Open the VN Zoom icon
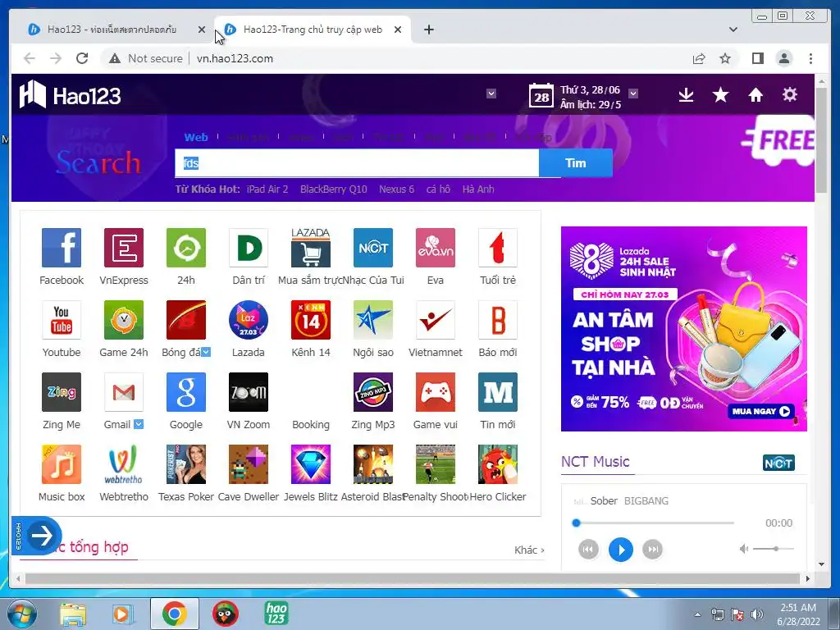840x630 pixels. pyautogui.click(x=249, y=392)
